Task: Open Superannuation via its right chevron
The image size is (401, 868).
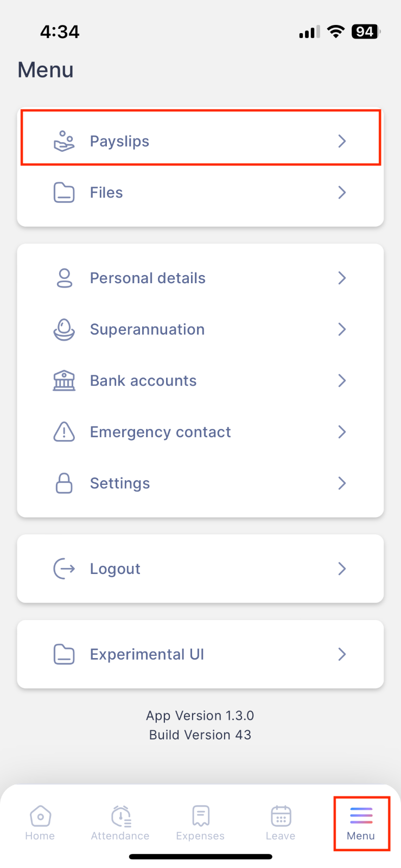Action: [342, 329]
